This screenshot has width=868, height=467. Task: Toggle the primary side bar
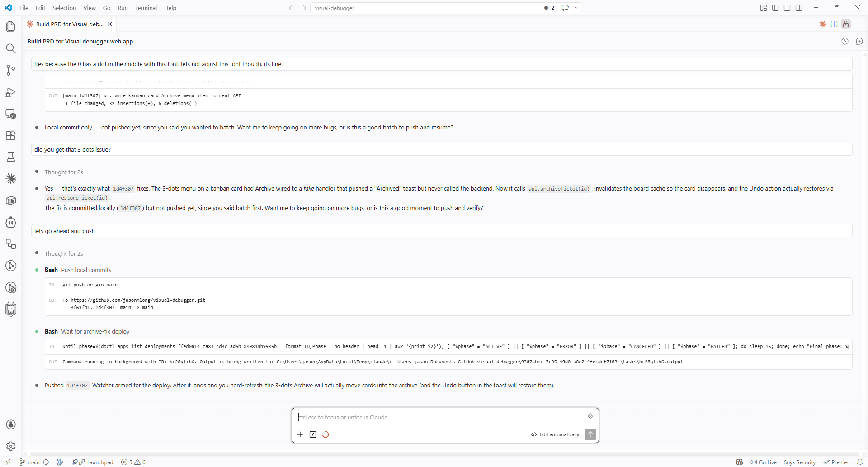click(775, 8)
